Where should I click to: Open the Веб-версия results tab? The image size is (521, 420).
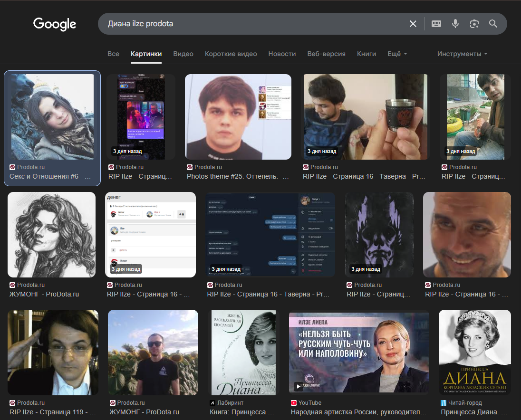(x=326, y=54)
